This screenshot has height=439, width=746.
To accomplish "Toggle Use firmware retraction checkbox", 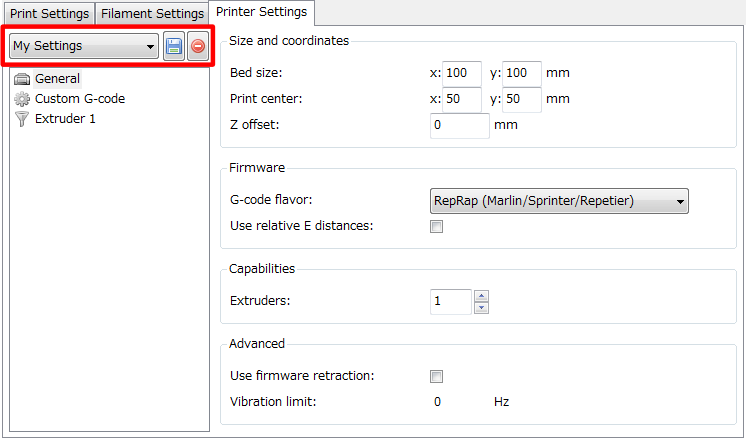I will point(436,377).
